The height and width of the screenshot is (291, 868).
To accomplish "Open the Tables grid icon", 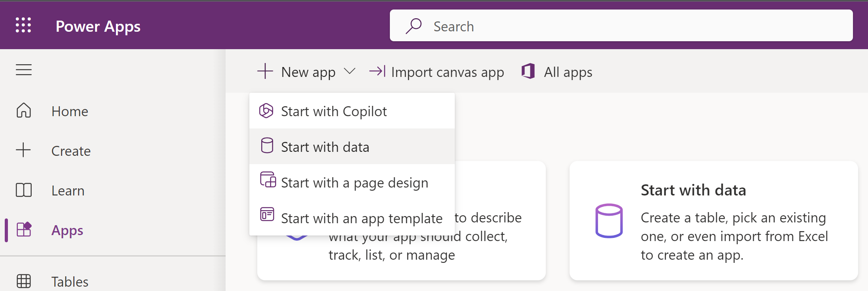I will click(x=24, y=281).
